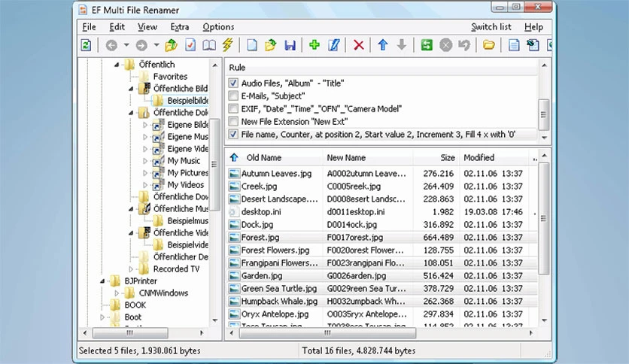This screenshot has height=364, width=629.
Task: Select Autumn Leaves.jpg file row
Action: tap(381, 173)
